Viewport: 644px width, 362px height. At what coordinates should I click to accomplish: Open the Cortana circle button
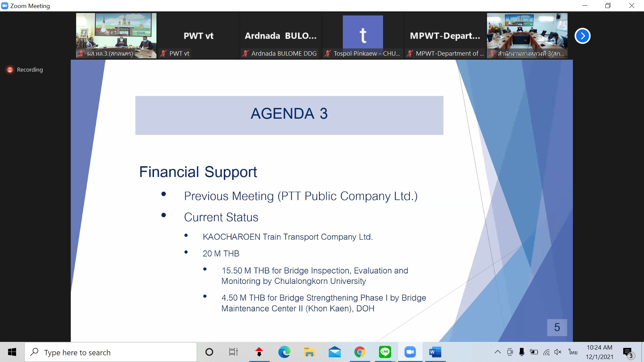[x=209, y=352]
